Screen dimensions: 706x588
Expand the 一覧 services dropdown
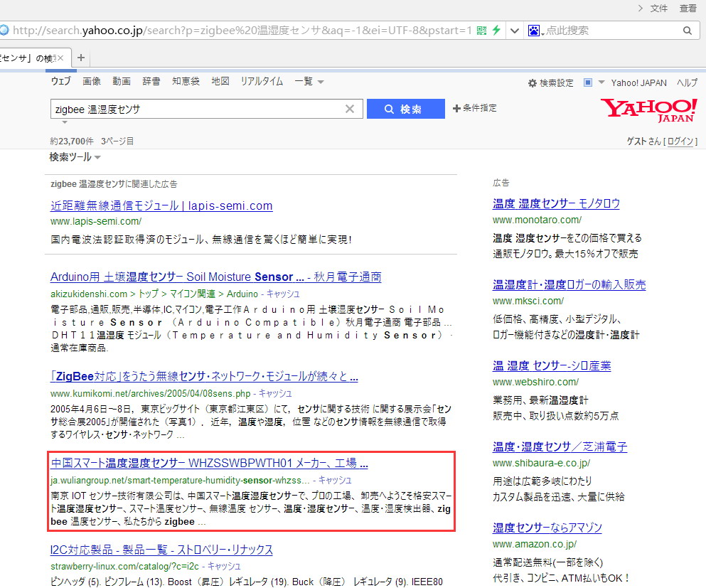[309, 82]
